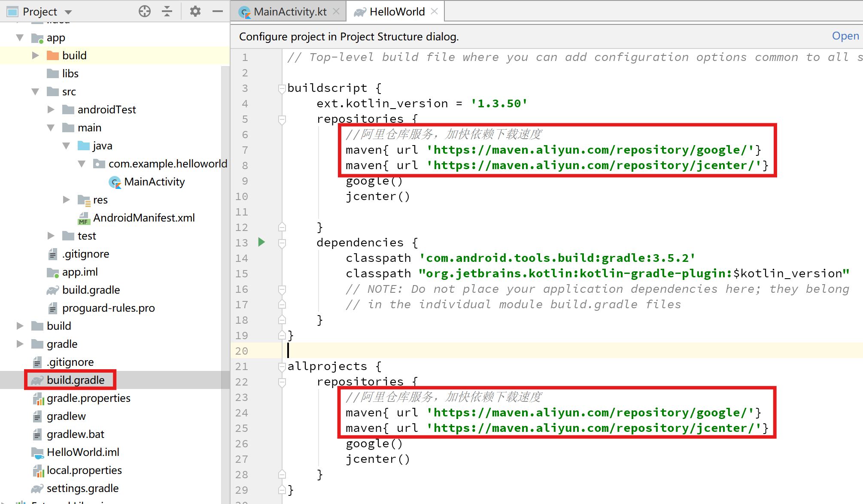Toggle the buildscript block fold marker
This screenshot has height=504, width=863.
(x=282, y=88)
